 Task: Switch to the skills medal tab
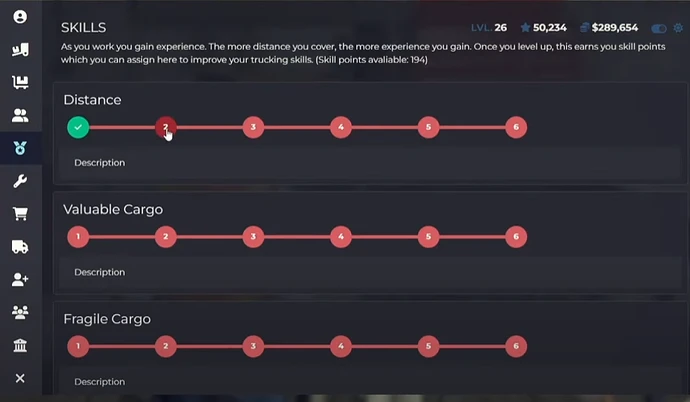click(20, 148)
